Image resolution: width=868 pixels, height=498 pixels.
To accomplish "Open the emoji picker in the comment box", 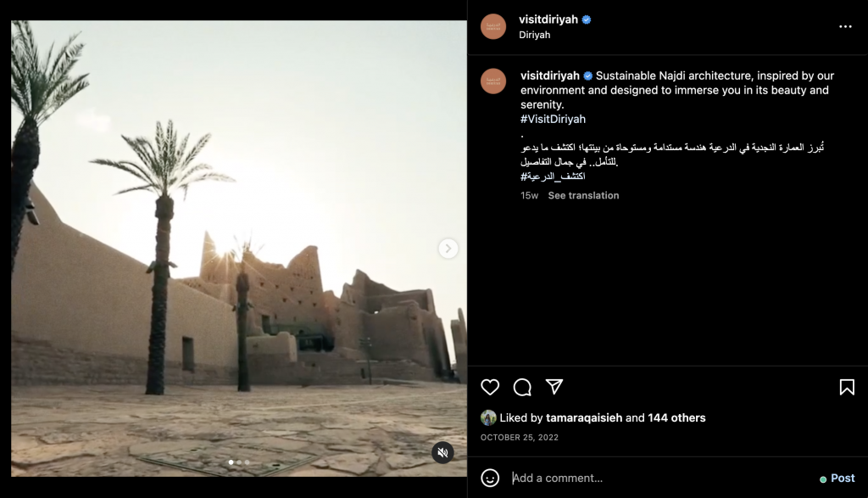I will click(490, 478).
